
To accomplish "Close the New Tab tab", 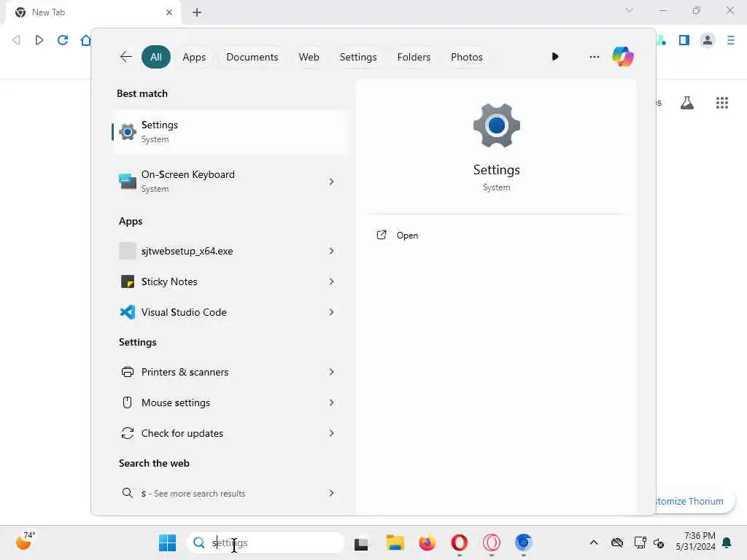I will (169, 12).
